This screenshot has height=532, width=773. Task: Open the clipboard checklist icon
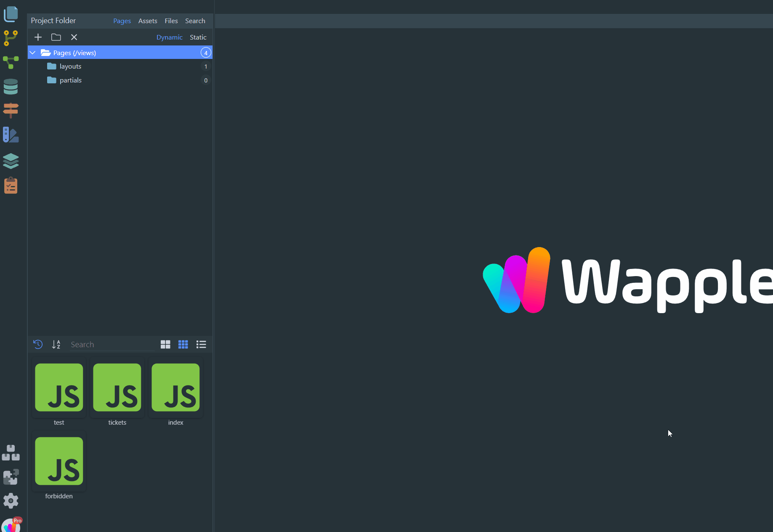click(11, 185)
